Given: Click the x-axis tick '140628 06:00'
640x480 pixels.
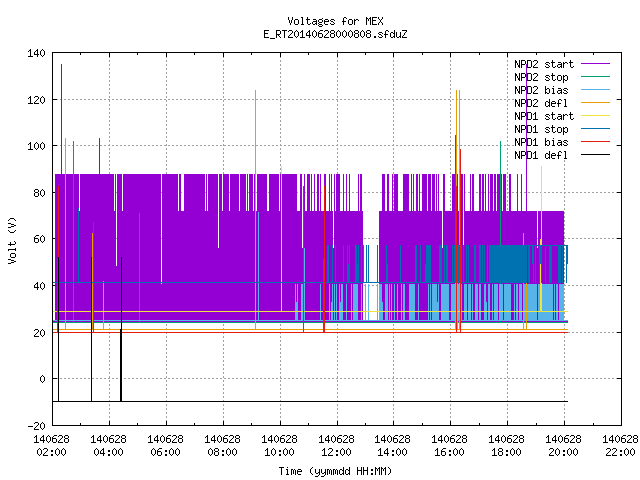Looking at the screenshot, I should pos(165,446).
